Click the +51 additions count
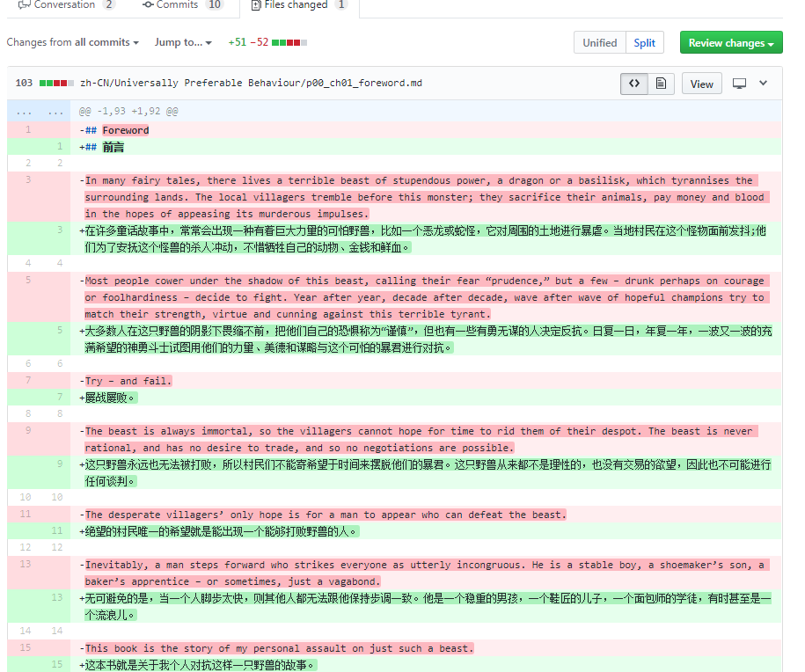This screenshot has height=672, width=805. 238,42
